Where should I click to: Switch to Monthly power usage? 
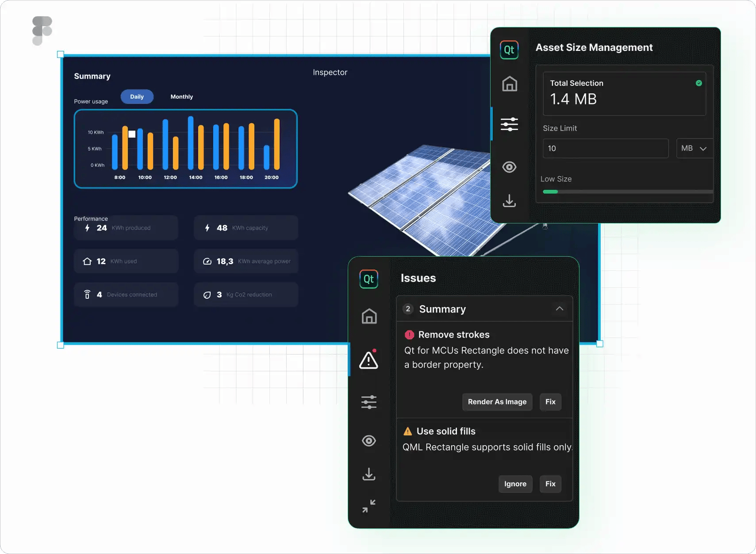182,96
